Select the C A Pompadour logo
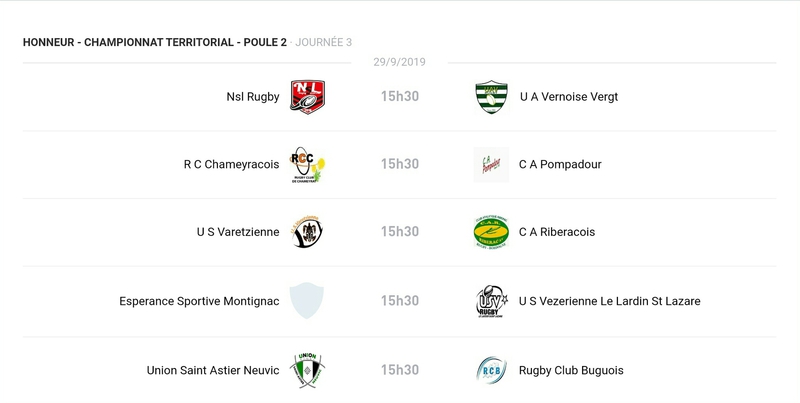The height and width of the screenshot is (403, 800). (x=491, y=164)
